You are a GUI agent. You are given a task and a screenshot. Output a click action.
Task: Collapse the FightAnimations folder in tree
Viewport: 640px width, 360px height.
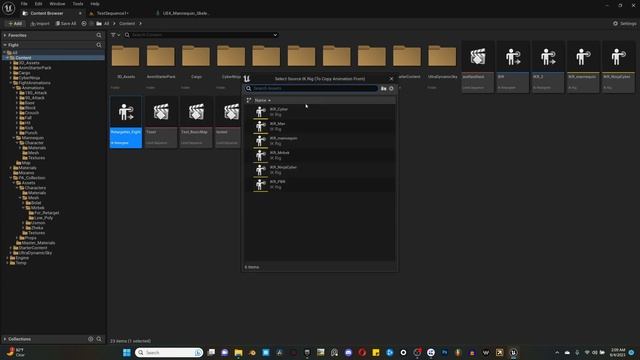tap(11, 83)
